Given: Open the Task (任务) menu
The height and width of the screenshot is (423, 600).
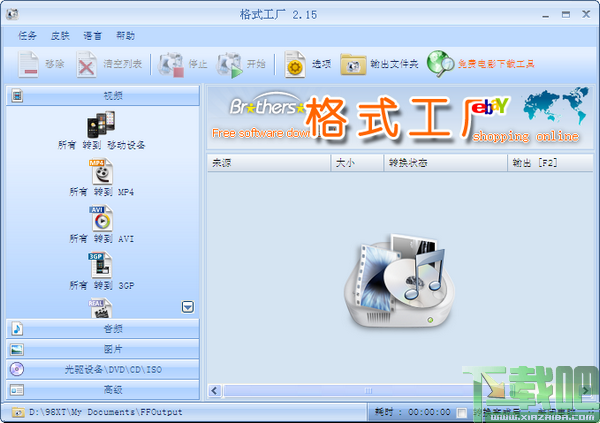Looking at the screenshot, I should click(27, 36).
